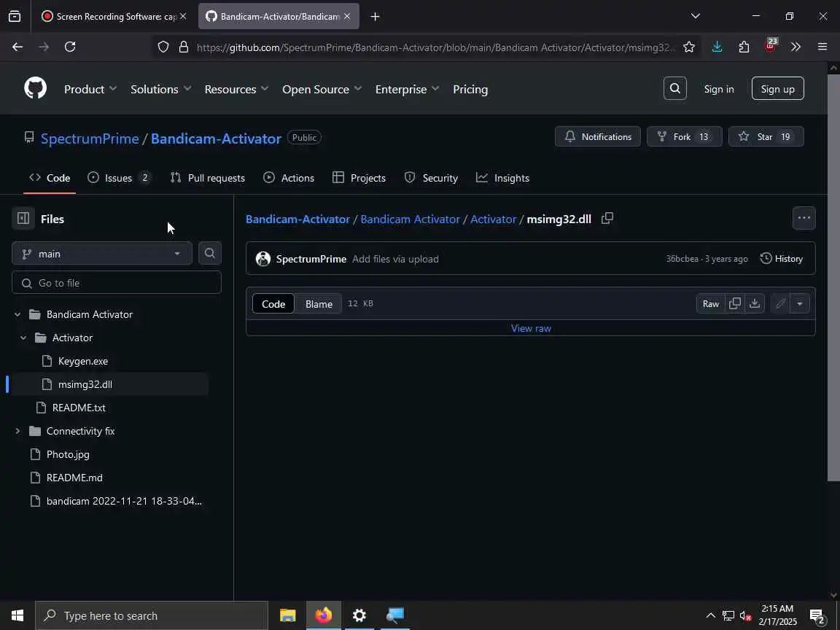Switch to the Pull requests tab
The image size is (840, 630).
[207, 178]
